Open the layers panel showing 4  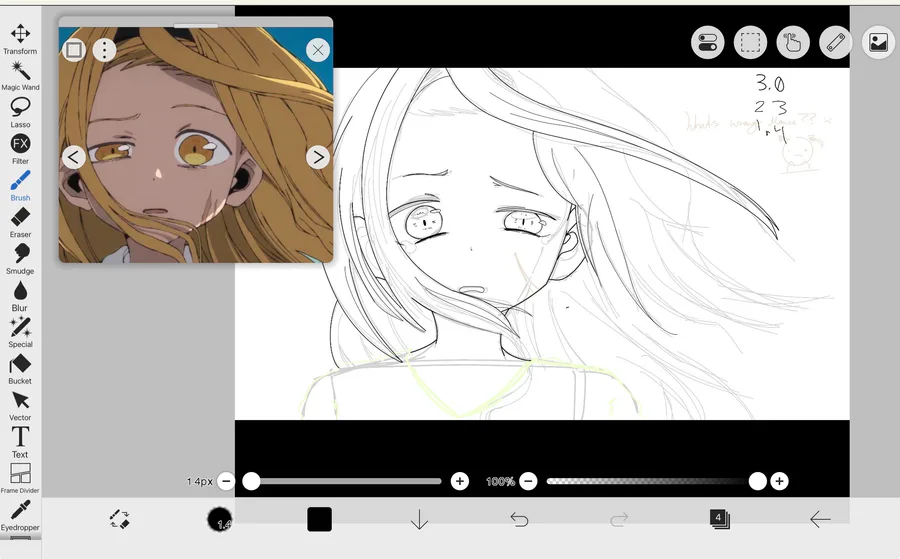point(719,519)
